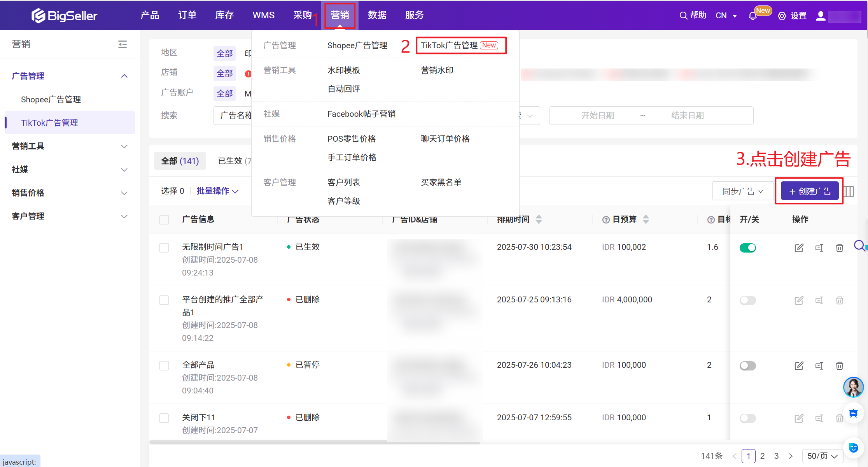868x467 pixels.
Task: Click the help search icon
Action: point(683,16)
